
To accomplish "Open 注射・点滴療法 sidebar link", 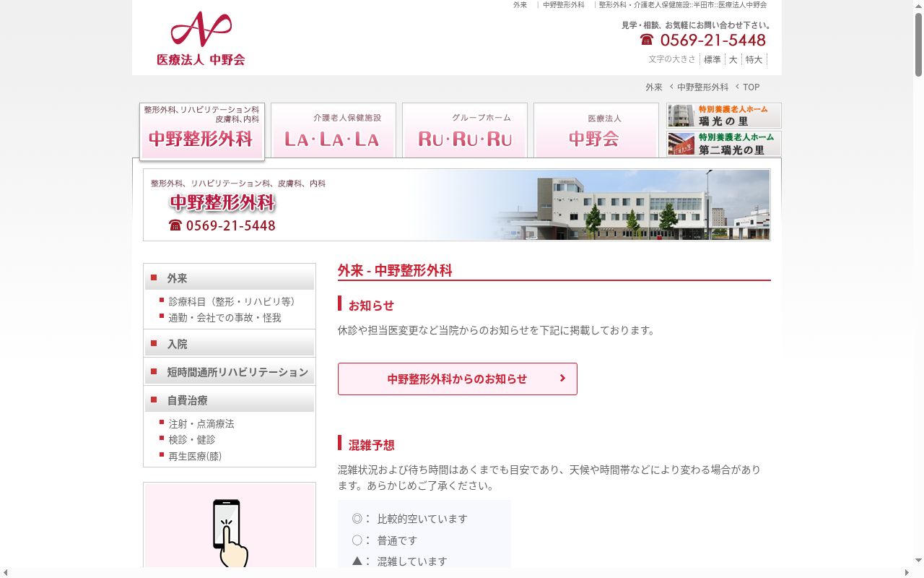I will pos(201,423).
